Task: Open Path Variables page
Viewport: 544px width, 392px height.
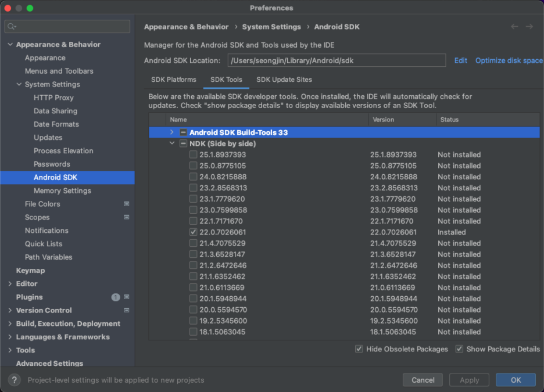Action: point(49,257)
